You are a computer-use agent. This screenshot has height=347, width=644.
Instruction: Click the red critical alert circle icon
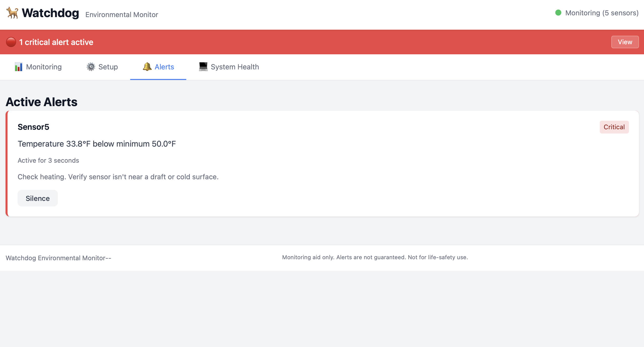click(11, 42)
